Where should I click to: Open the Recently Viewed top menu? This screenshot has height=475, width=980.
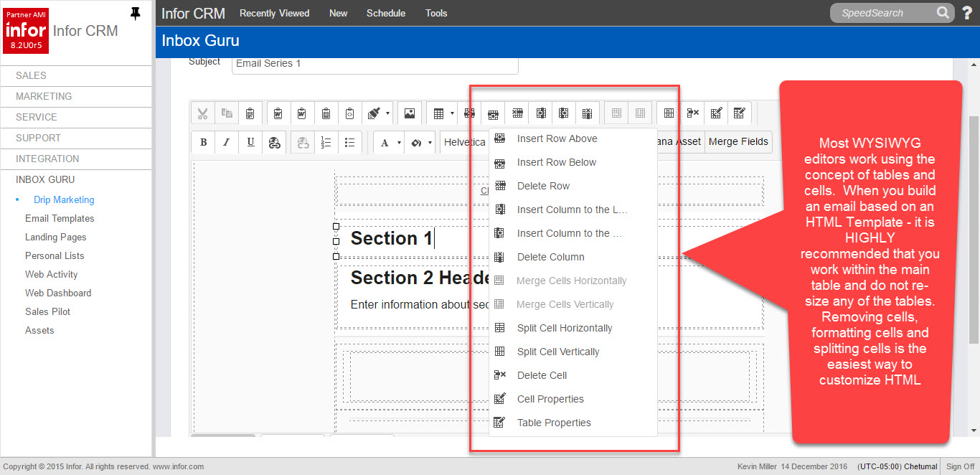[274, 13]
